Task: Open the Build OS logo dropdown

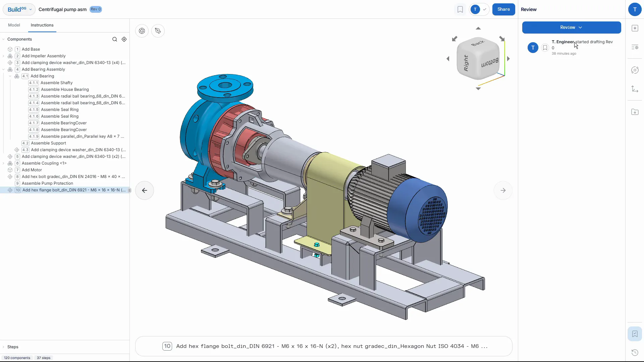Action: click(x=19, y=9)
